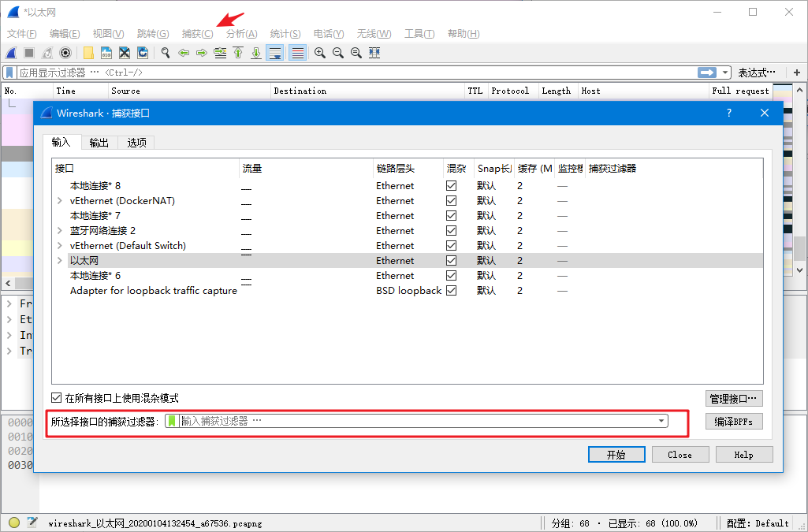Expand the 以太网 interface row
Viewport: 808px width, 532px height.
pos(60,261)
